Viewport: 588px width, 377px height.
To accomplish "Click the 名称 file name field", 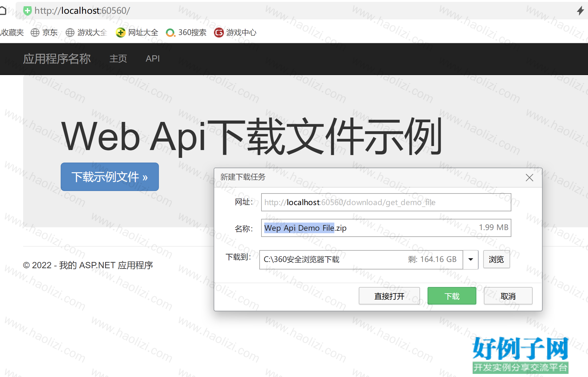I will coord(386,228).
